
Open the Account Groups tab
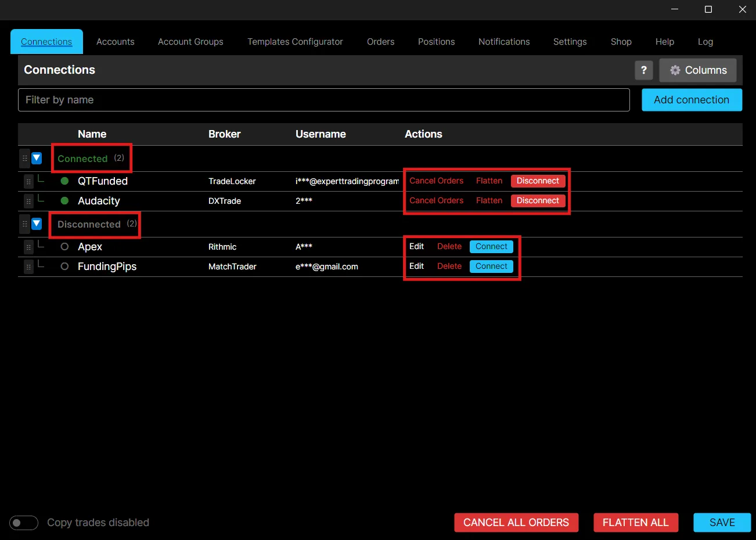(190, 42)
